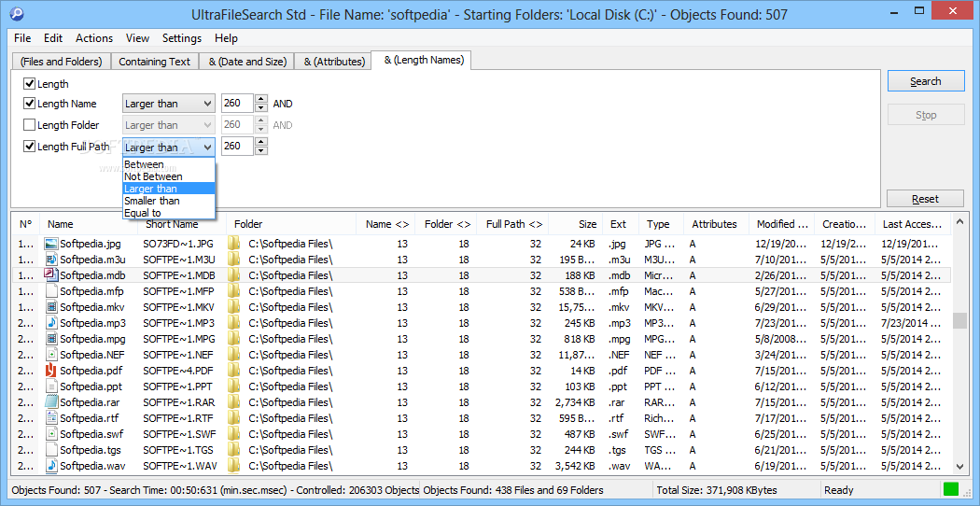Screen dimensions: 980x506
Task: Open the File menu
Action: 22,38
